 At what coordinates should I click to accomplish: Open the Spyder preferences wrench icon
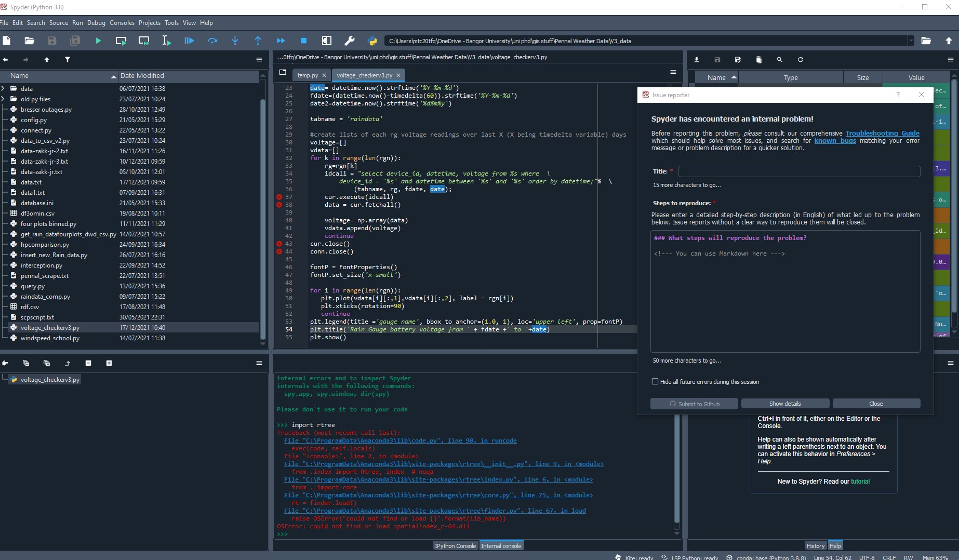click(350, 41)
